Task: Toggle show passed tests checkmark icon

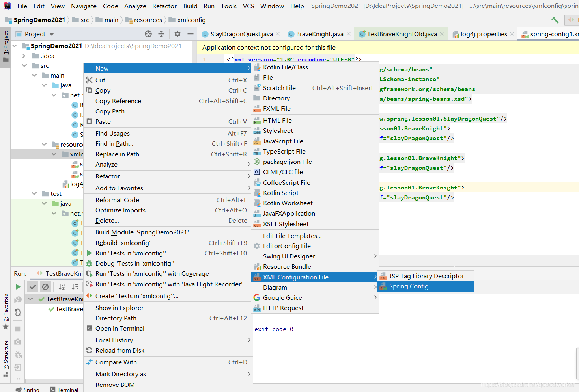Action: tap(33, 287)
